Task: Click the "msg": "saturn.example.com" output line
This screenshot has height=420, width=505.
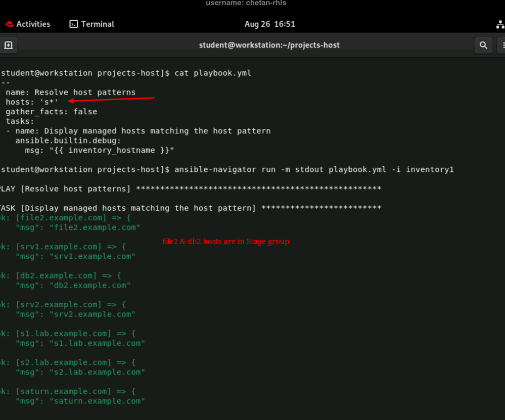Action: [80, 401]
